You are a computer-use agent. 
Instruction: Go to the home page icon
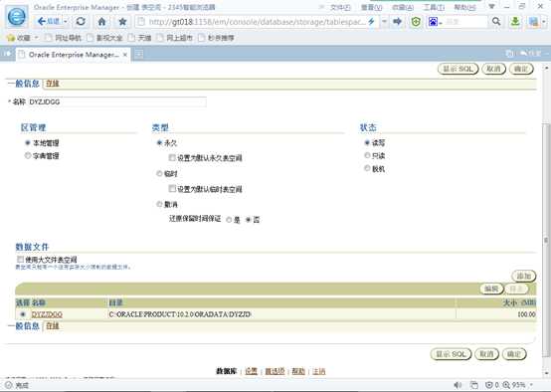pyautogui.click(x=101, y=22)
